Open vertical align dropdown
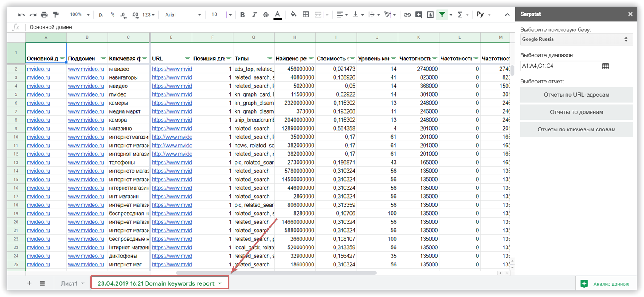The height and width of the screenshot is (297, 644). click(x=358, y=15)
